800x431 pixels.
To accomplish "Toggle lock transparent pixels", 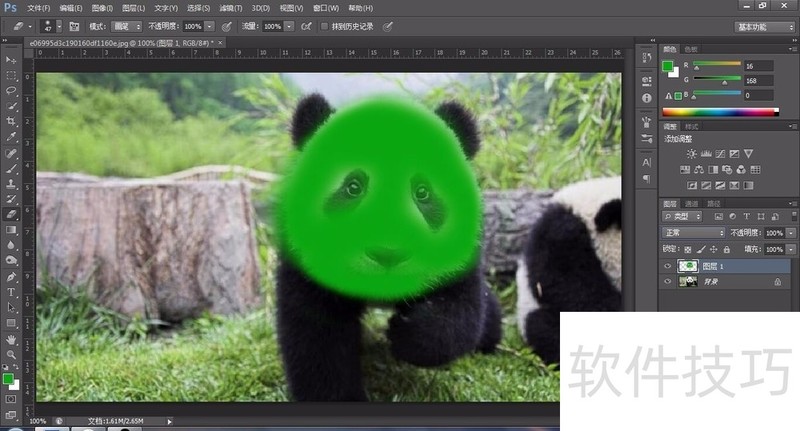I will pos(688,249).
